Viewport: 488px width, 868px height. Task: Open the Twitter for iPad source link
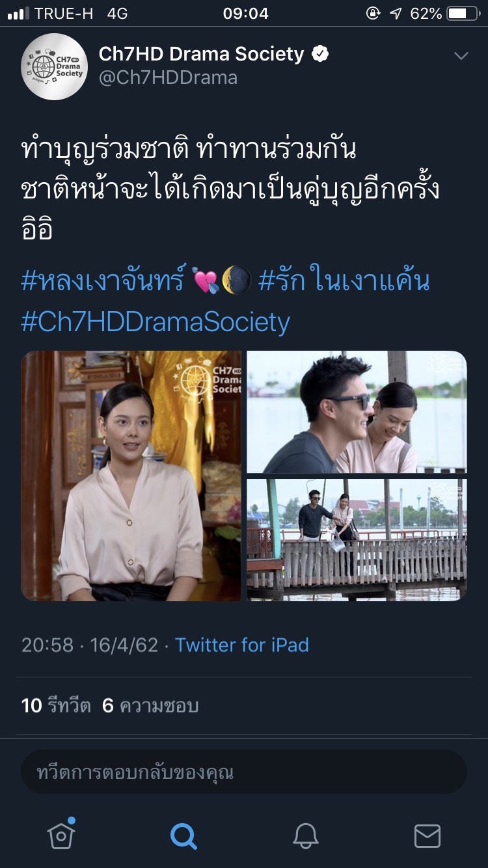(242, 645)
